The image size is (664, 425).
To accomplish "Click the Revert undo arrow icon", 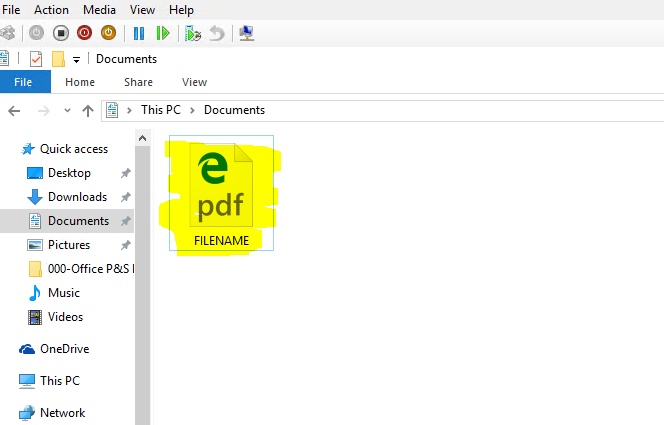I will tap(217, 33).
